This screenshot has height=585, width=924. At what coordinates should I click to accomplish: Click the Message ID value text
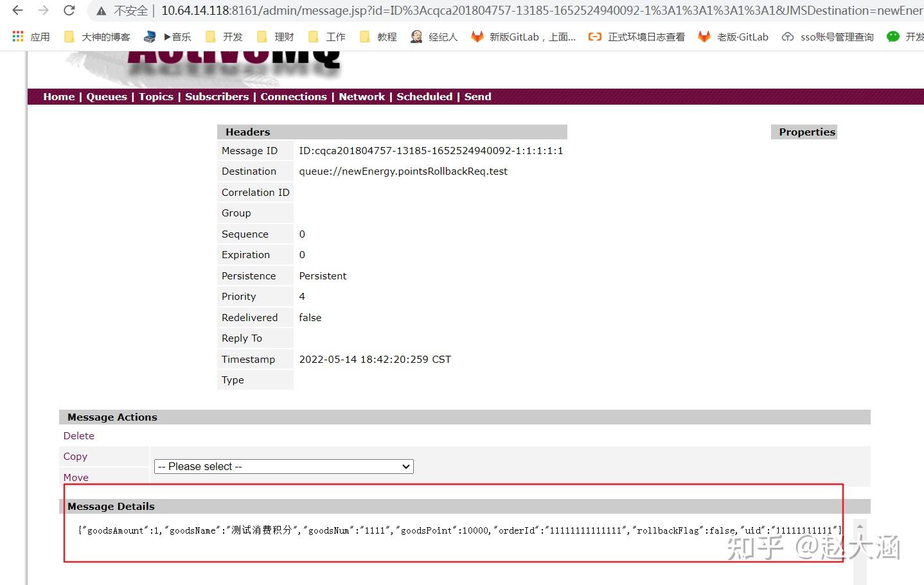click(431, 150)
